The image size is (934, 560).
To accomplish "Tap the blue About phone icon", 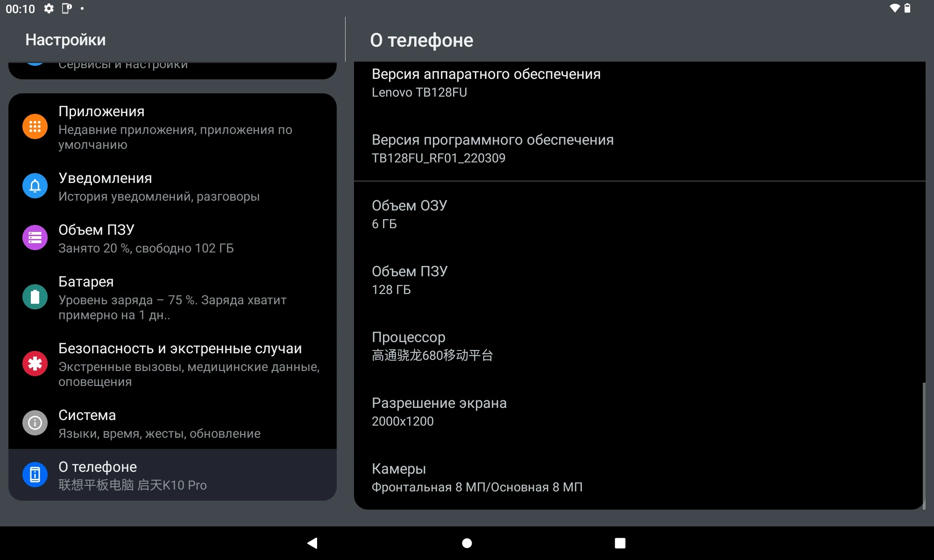I will point(35,475).
